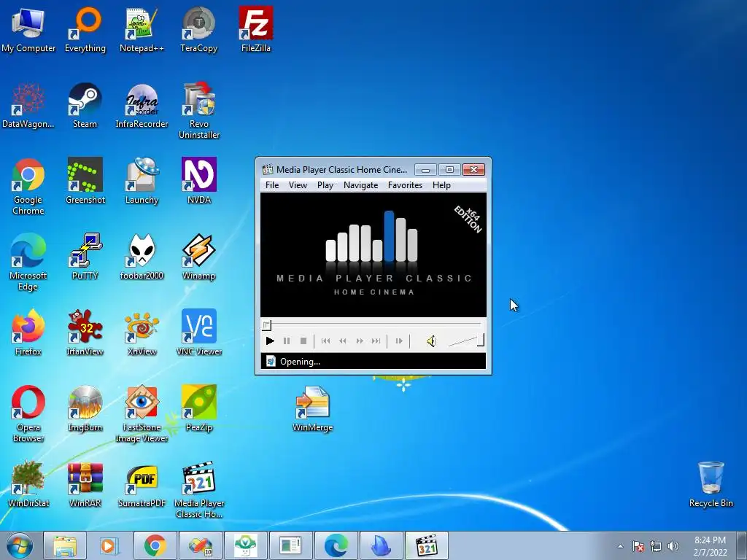The width and height of the screenshot is (747, 560).
Task: Select the PuTTY desktop shortcut
Action: point(85,257)
